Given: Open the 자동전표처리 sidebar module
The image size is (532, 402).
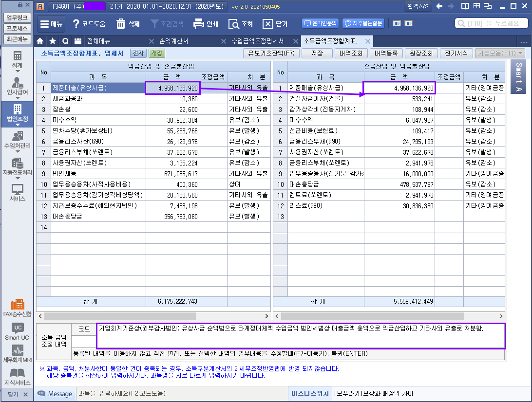Looking at the screenshot, I should 17,166.
